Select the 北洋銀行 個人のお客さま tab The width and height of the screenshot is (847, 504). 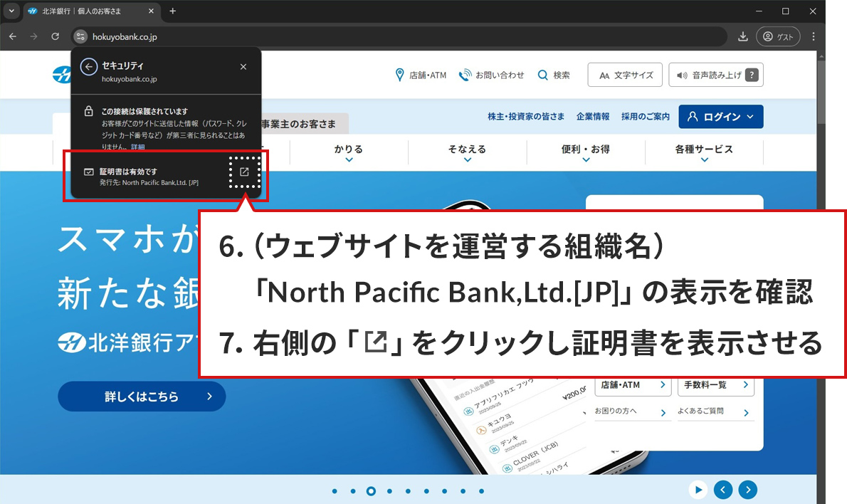pyautogui.click(x=92, y=11)
